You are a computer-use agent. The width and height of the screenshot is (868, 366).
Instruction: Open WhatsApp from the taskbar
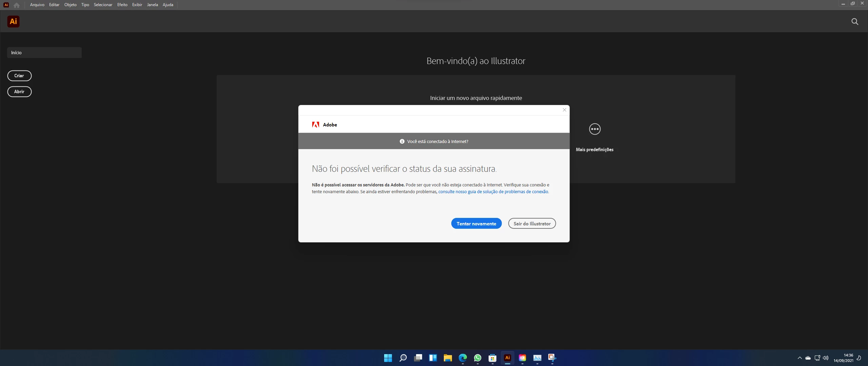point(477,358)
